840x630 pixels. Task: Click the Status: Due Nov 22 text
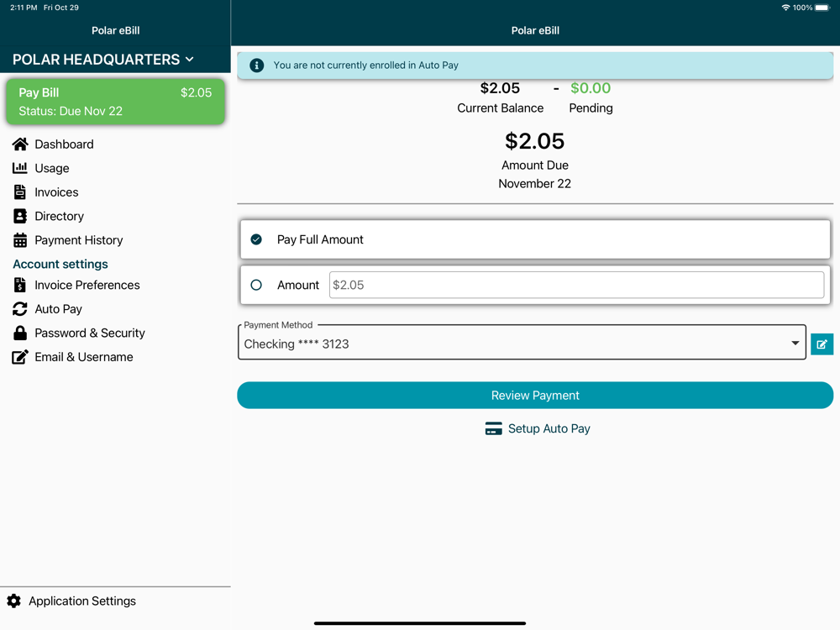pos(71,111)
